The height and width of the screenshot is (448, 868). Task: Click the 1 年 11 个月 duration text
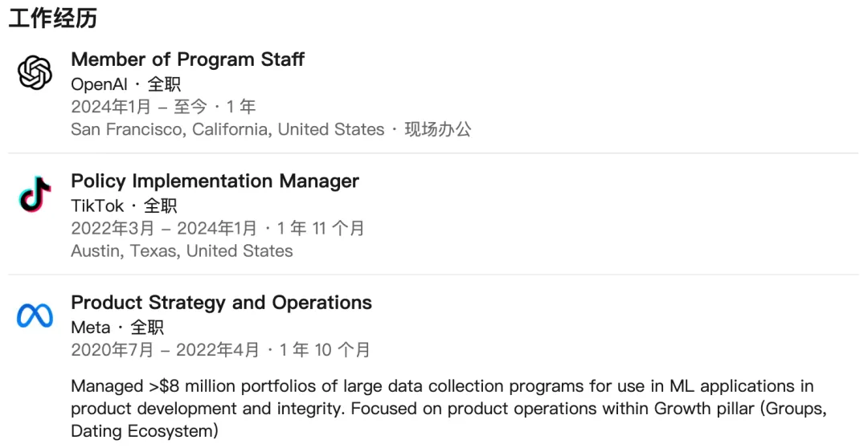[x=321, y=229]
